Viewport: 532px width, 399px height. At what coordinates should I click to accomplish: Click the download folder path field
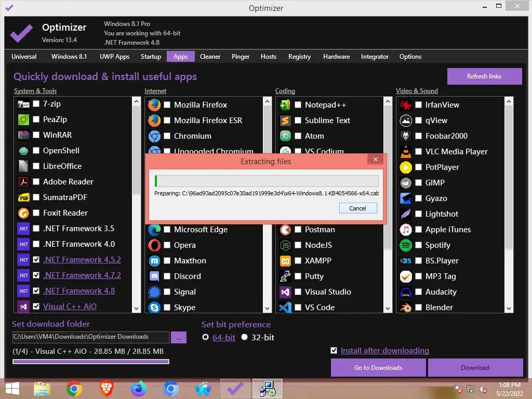(x=90, y=337)
